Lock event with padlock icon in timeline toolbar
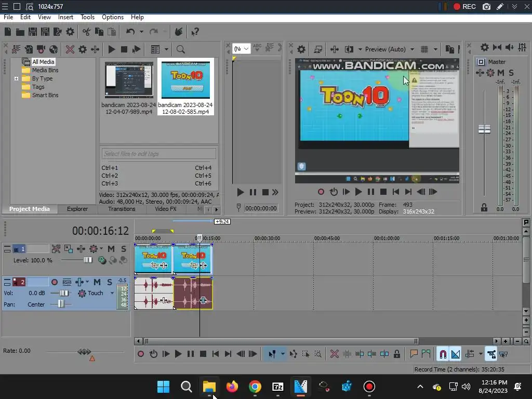 tap(396, 354)
